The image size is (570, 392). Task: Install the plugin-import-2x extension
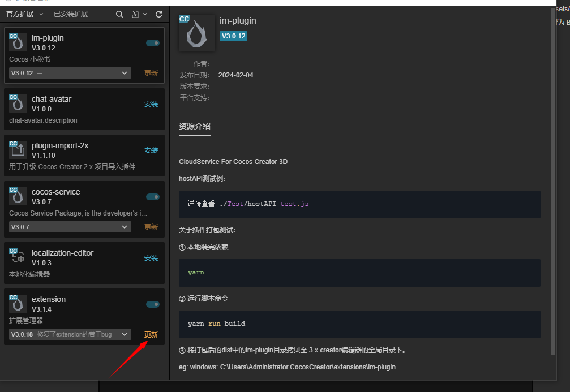151,150
